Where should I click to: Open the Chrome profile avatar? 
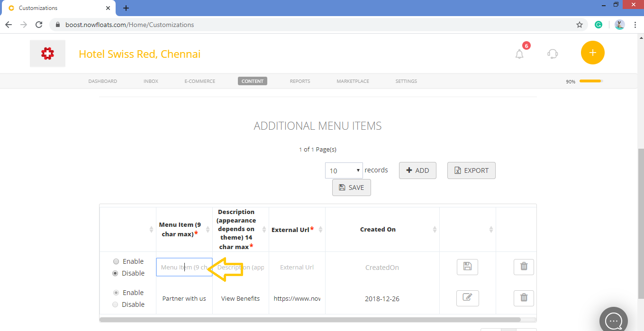coord(619,25)
